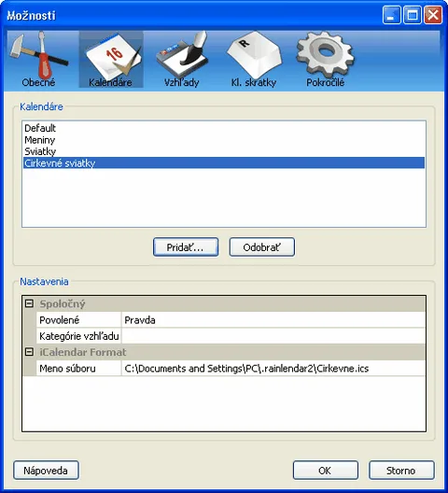Screen dimensions: 448x493
Task: Select the Cirkevné sviatky calendar entry
Action: [224, 162]
